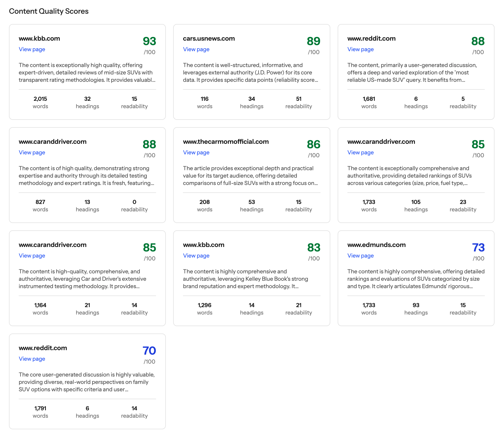Click the Content Quality Scores heading

pyautogui.click(x=49, y=11)
